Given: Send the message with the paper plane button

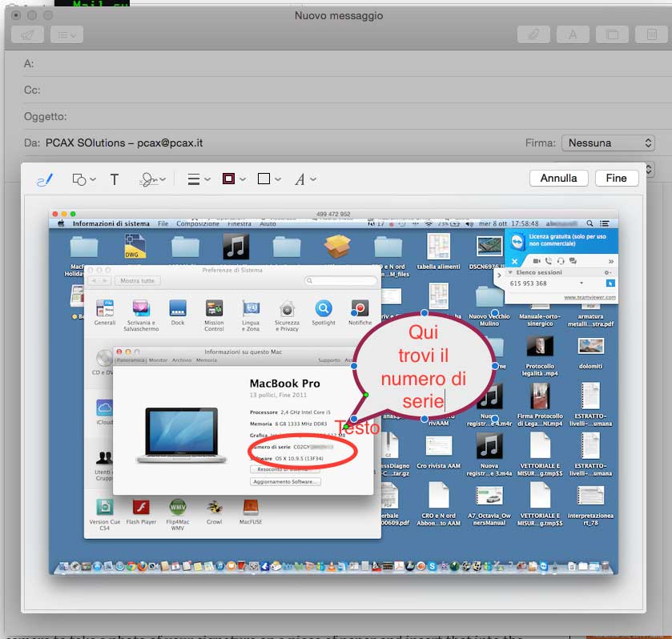Looking at the screenshot, I should coord(27,34).
